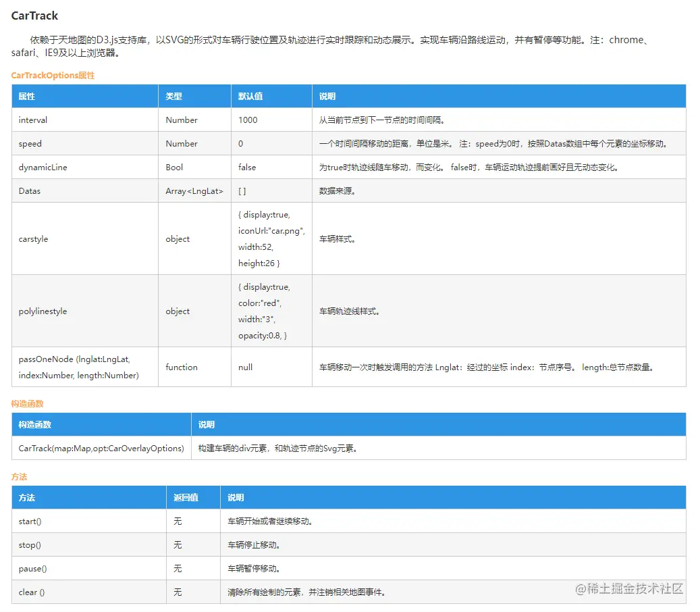Image resolution: width=700 pixels, height=612 pixels.
Task: Click the color:"red" default line
Action: point(260,303)
